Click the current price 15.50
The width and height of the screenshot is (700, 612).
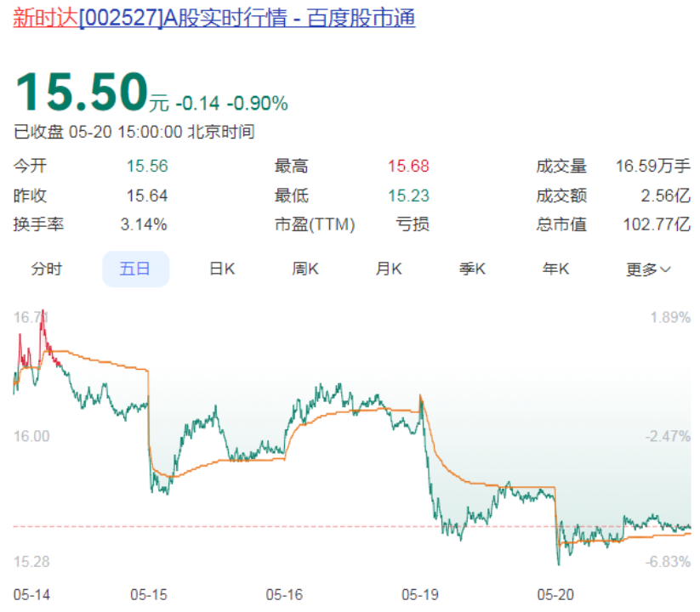tap(82, 92)
